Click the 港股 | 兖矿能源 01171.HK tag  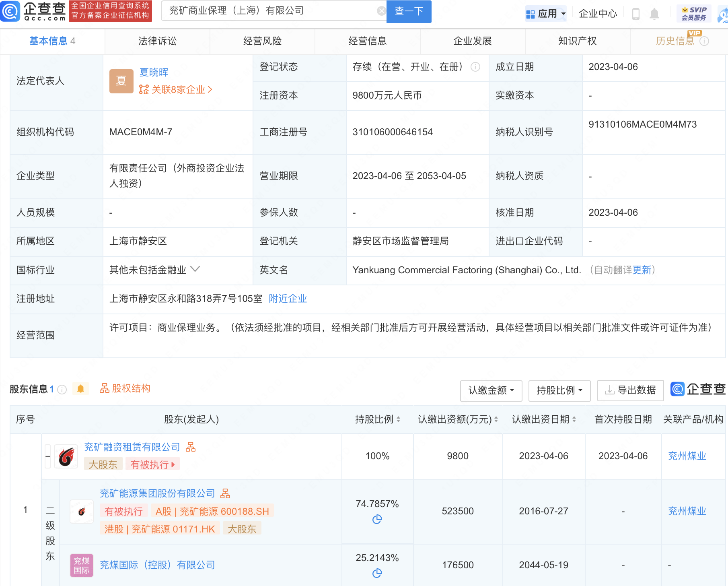coord(160,529)
